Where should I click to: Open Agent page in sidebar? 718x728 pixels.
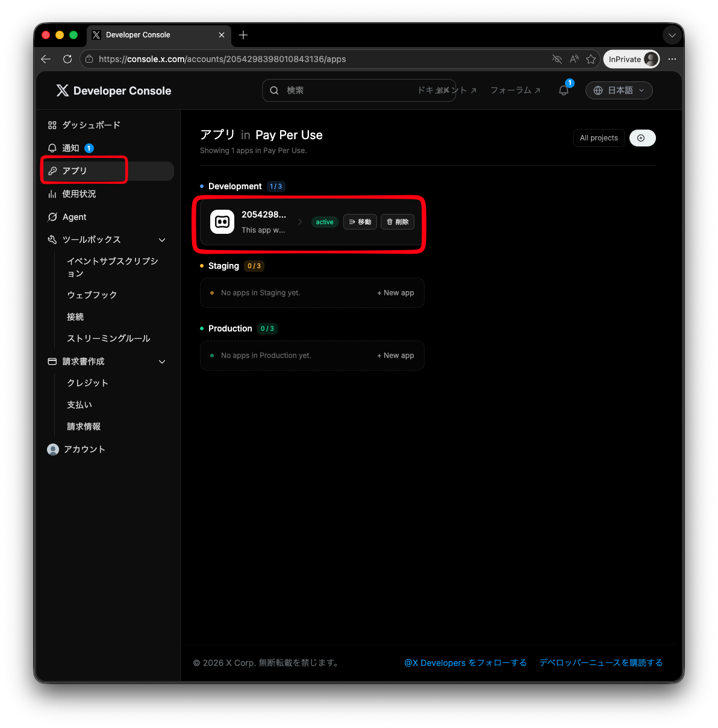75,217
